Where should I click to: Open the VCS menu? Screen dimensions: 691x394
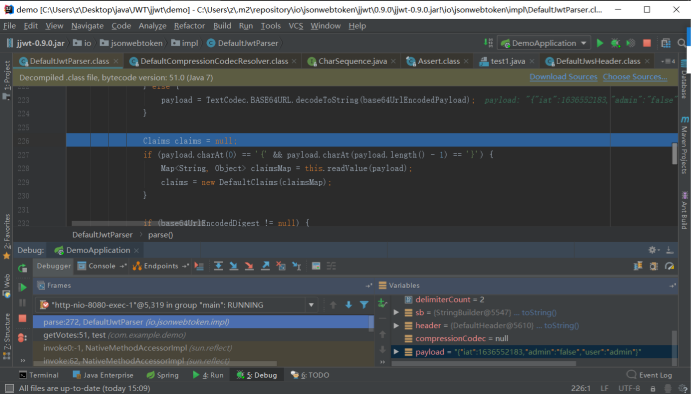(x=296, y=26)
